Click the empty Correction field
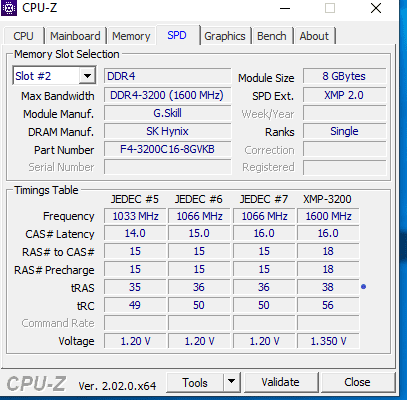407x400 pixels. 344,149
